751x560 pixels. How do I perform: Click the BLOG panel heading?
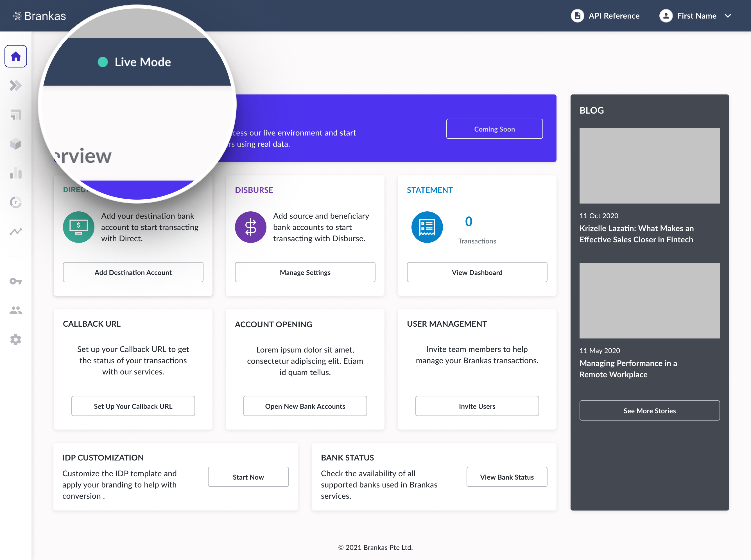[592, 110]
